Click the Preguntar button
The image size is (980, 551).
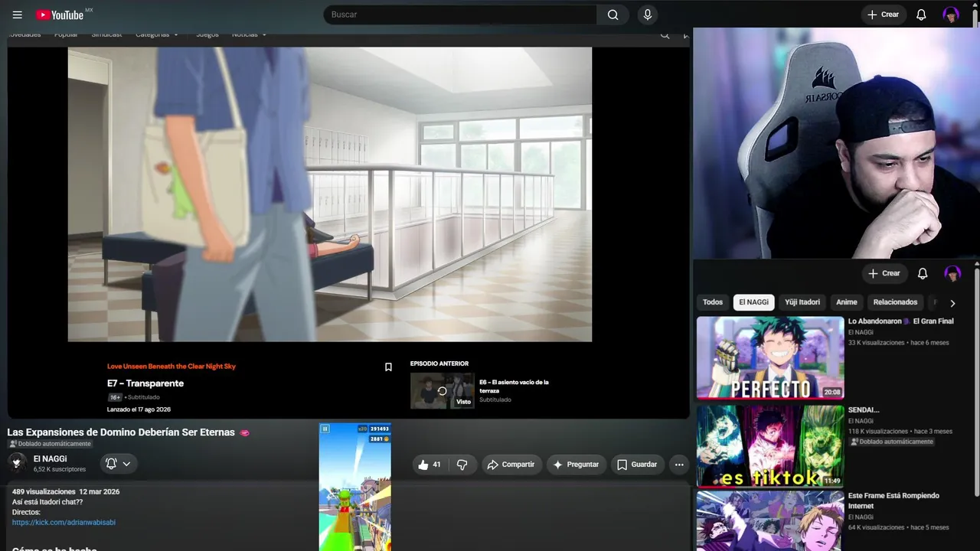click(576, 465)
